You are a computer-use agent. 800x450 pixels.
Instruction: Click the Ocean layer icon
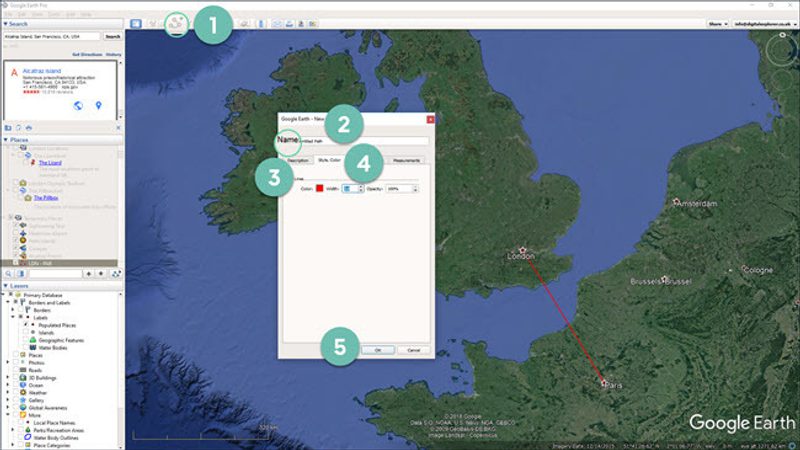23,385
